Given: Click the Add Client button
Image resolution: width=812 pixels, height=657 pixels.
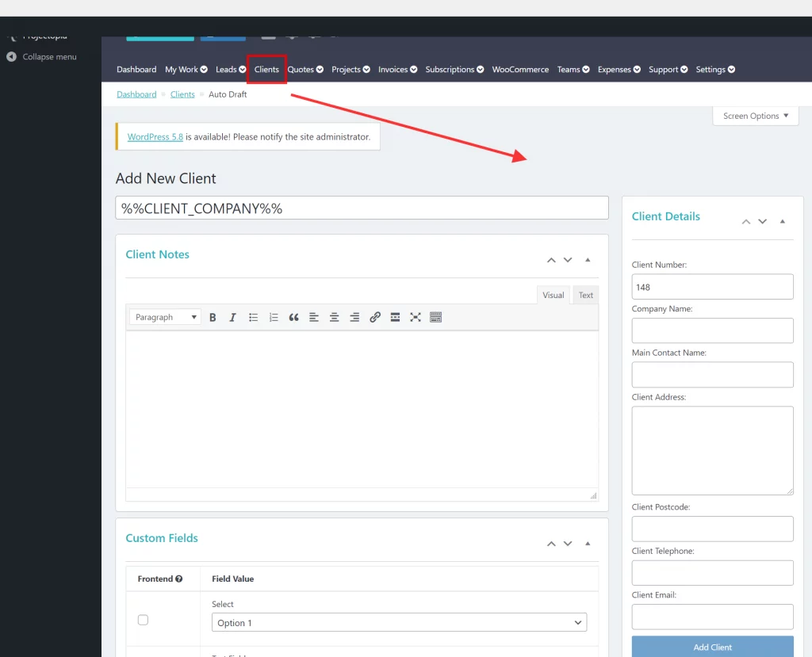Looking at the screenshot, I should pos(713,647).
